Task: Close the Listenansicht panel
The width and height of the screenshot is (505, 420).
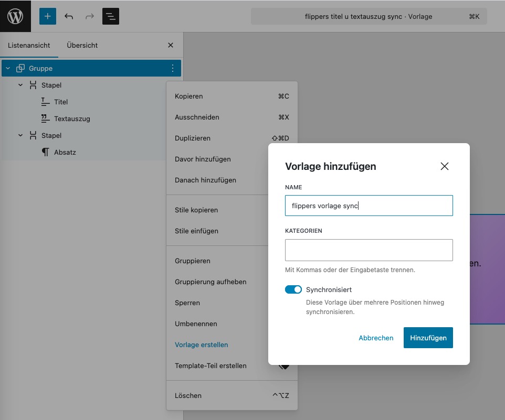Action: tap(171, 45)
